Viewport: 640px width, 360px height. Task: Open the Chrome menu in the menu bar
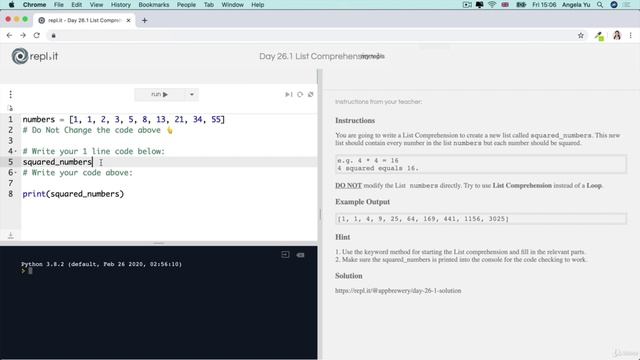[x=34, y=5]
